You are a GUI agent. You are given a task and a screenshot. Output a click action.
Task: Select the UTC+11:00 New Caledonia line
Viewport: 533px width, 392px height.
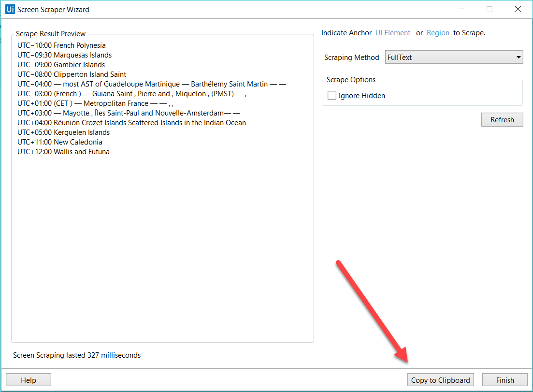click(60, 142)
